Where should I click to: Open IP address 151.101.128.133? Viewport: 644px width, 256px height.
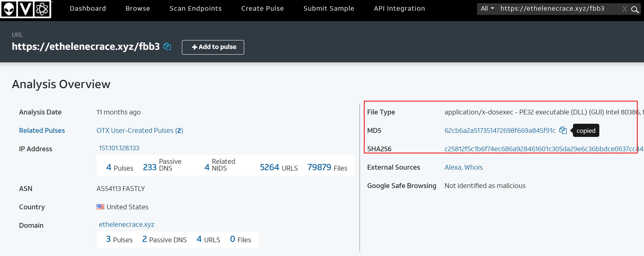point(119,148)
